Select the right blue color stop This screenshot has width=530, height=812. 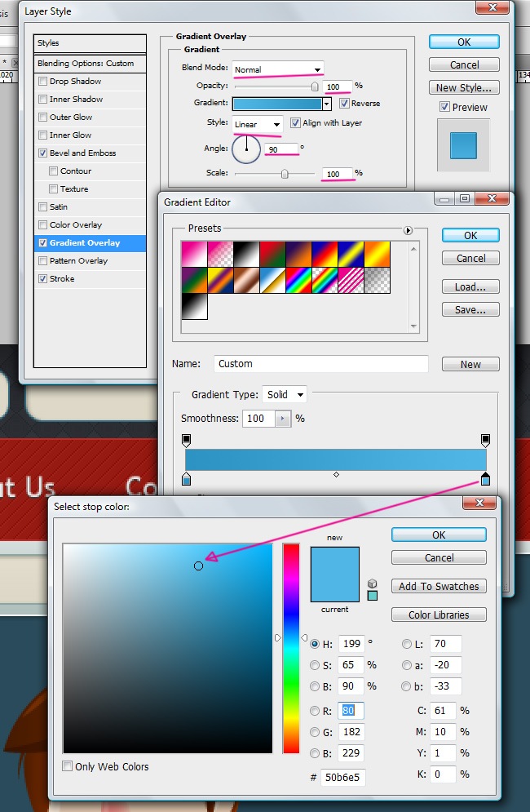[x=486, y=479]
